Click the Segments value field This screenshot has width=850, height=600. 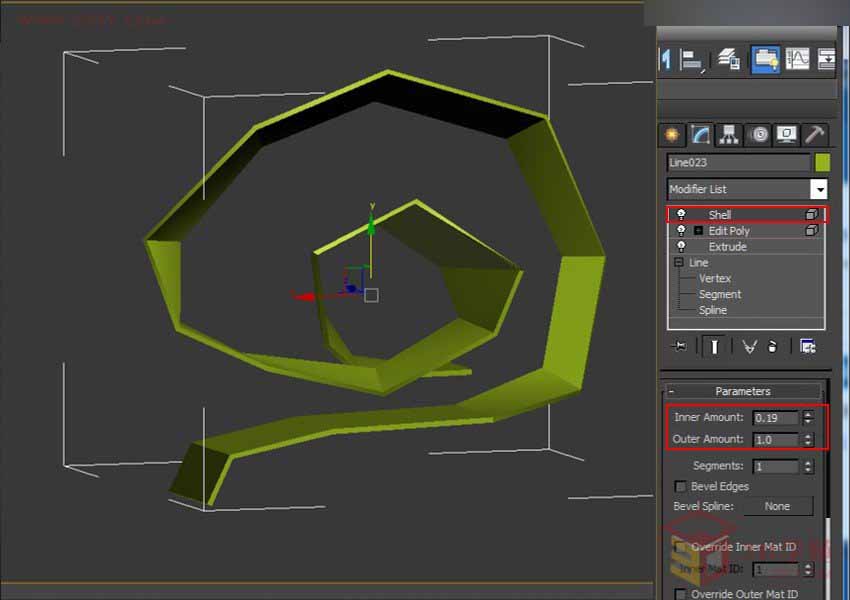point(775,467)
